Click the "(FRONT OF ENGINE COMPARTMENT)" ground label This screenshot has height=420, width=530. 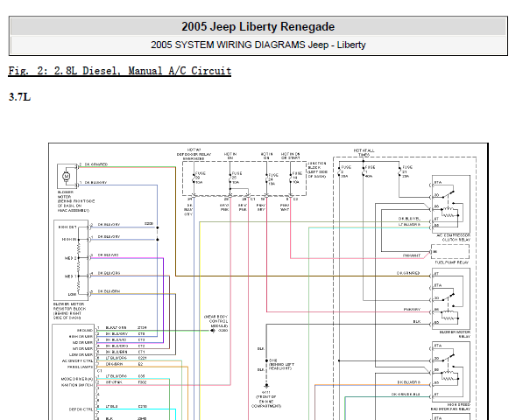click(x=266, y=402)
